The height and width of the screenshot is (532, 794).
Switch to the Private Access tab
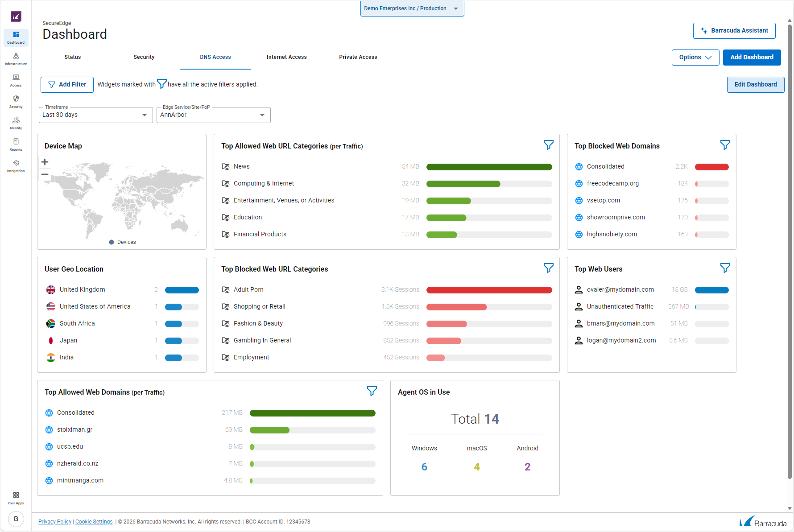[x=358, y=57]
